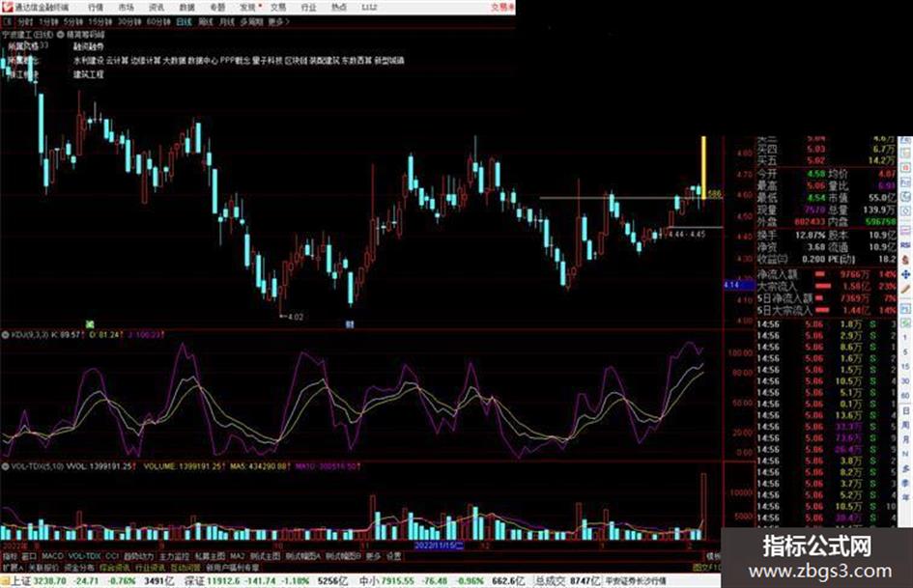
Task: Expand the 更多 periods list
Action: tap(279, 21)
